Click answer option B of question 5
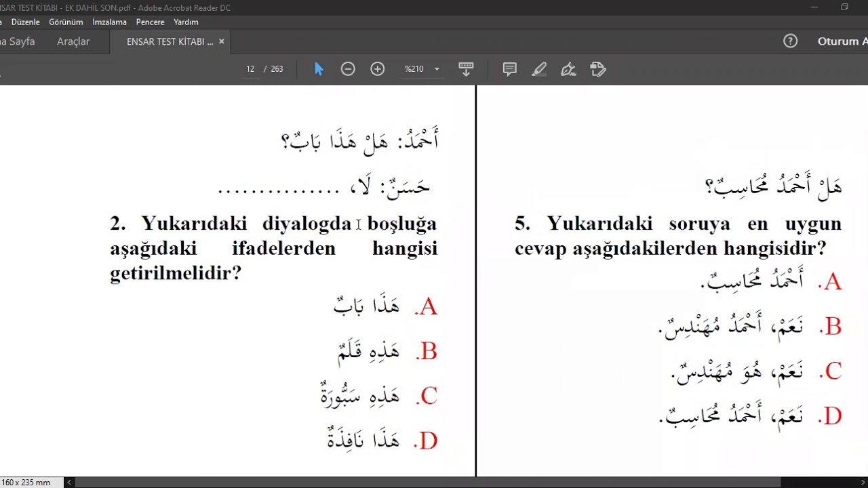868x488 pixels. [x=750, y=326]
